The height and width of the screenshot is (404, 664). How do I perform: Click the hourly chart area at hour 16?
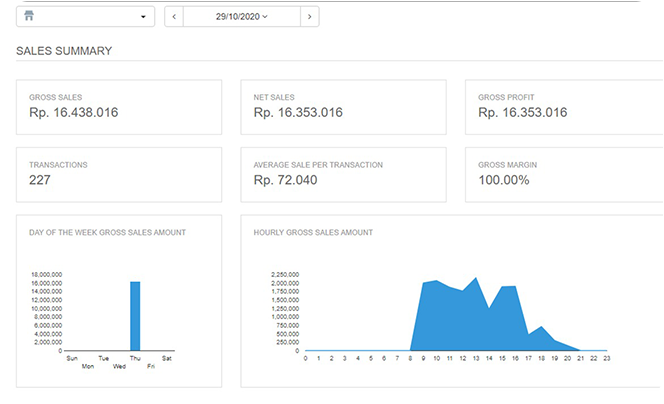pos(514,320)
